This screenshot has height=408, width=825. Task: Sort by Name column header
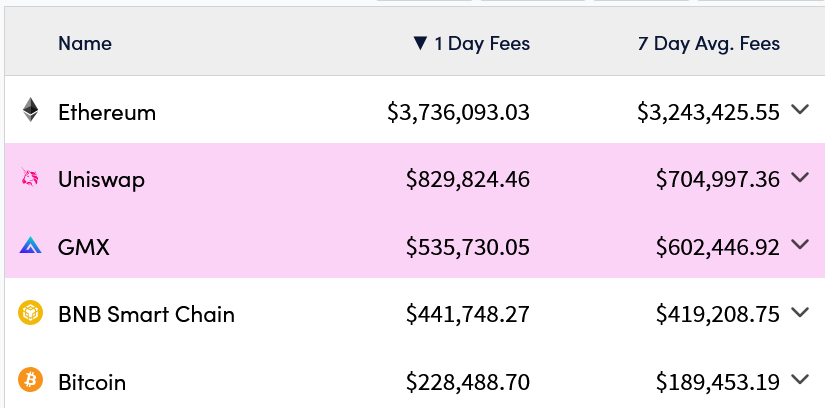[85, 43]
